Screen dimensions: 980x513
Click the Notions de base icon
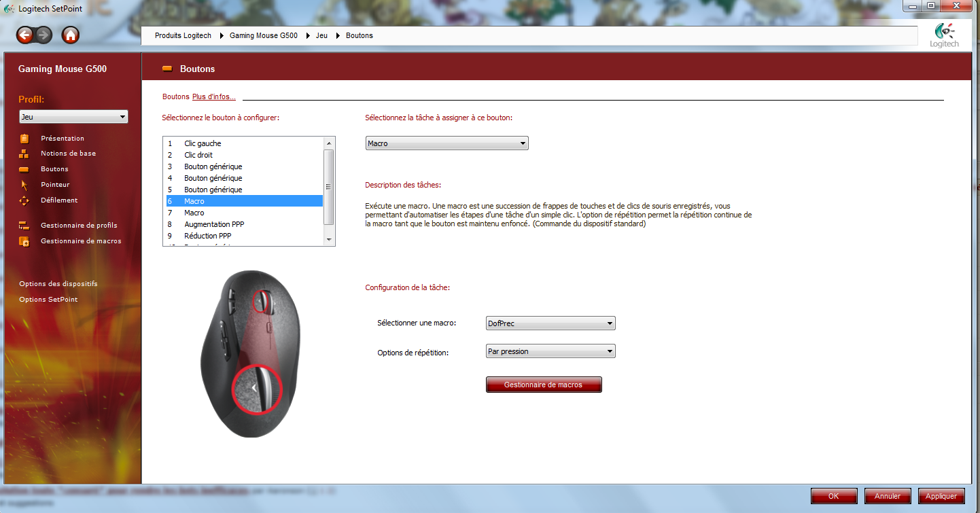click(x=24, y=154)
